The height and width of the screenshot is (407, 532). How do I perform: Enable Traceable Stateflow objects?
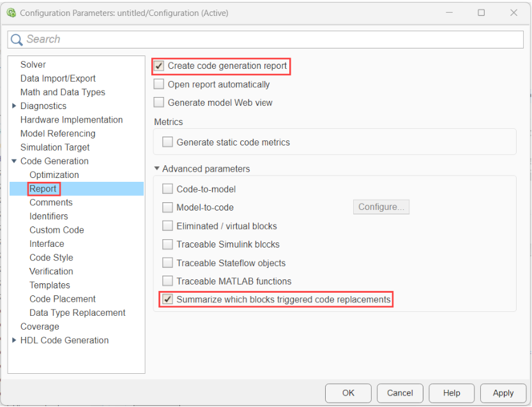tap(167, 262)
